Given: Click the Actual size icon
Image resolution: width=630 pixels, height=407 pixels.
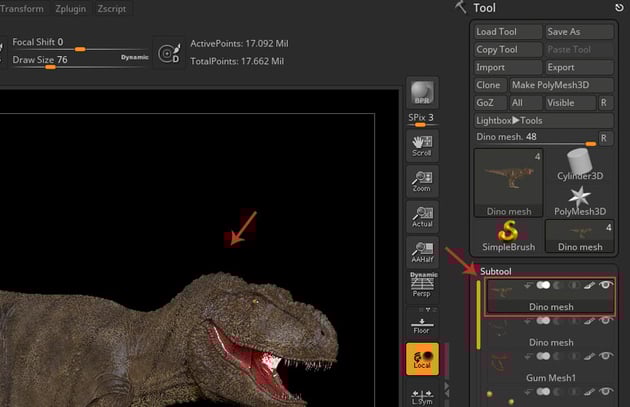Looking at the screenshot, I should tap(422, 217).
